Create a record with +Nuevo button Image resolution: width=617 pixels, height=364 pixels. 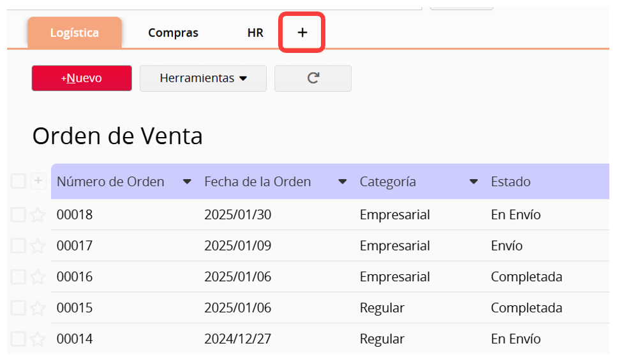(x=82, y=78)
